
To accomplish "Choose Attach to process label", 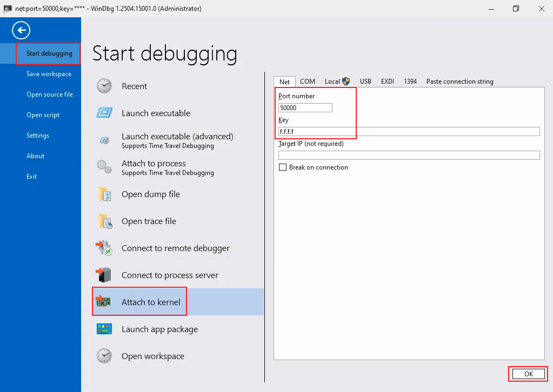I will coord(154,164).
